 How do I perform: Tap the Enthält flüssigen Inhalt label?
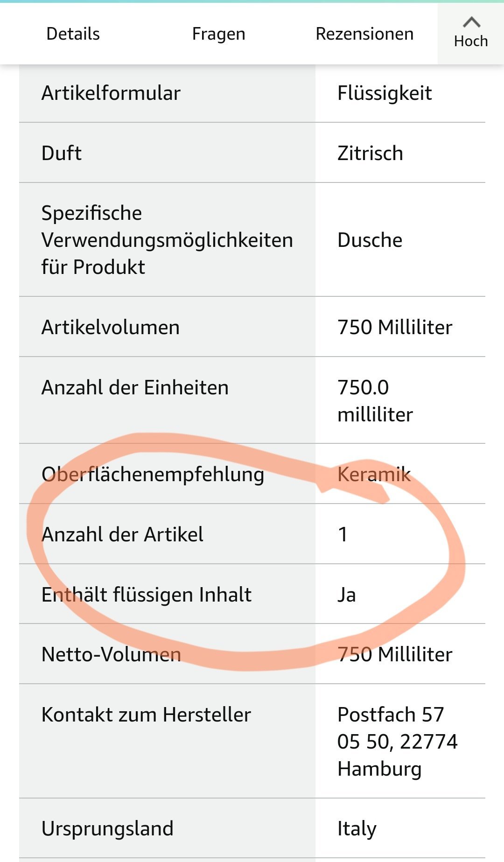click(x=147, y=595)
